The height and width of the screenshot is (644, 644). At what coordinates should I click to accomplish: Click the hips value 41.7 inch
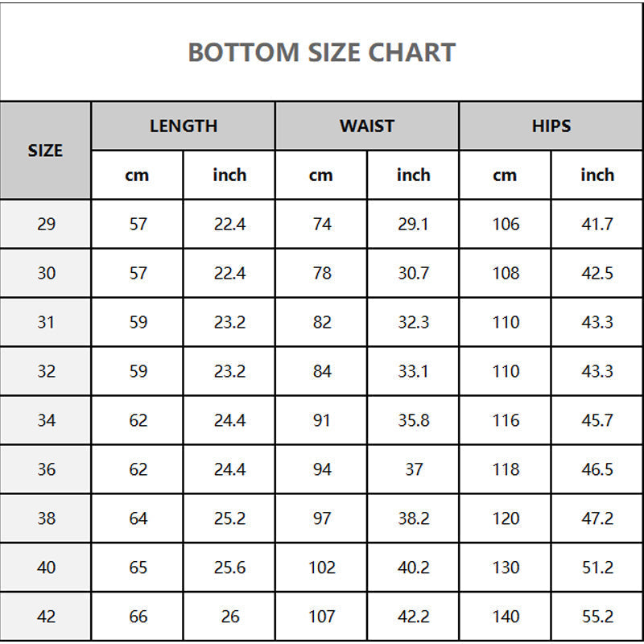coord(597,225)
